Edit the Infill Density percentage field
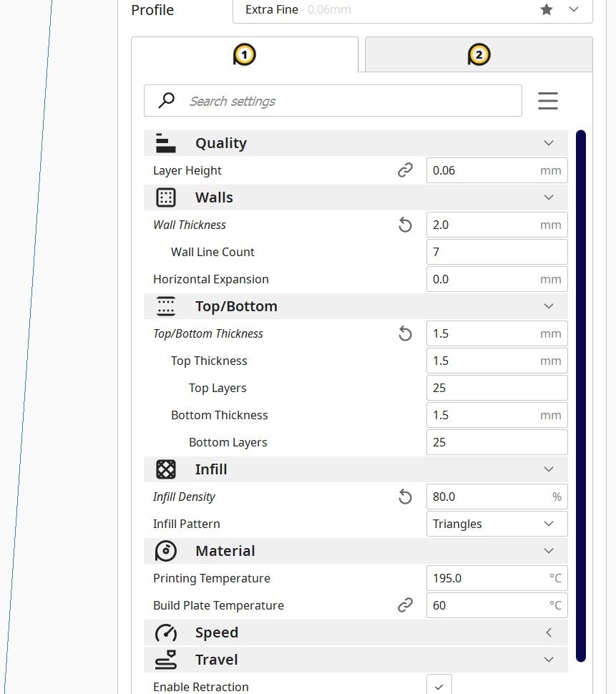Screen dimensions: 616x694 pos(497,497)
